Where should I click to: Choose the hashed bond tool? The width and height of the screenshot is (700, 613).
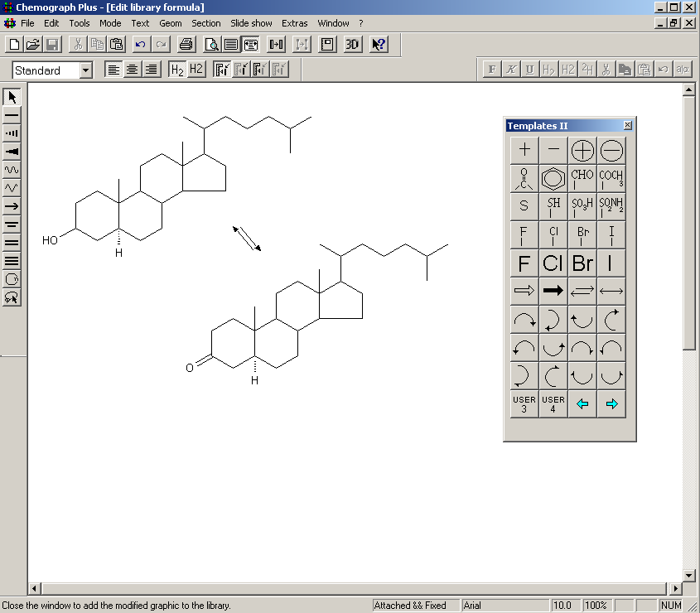point(12,133)
